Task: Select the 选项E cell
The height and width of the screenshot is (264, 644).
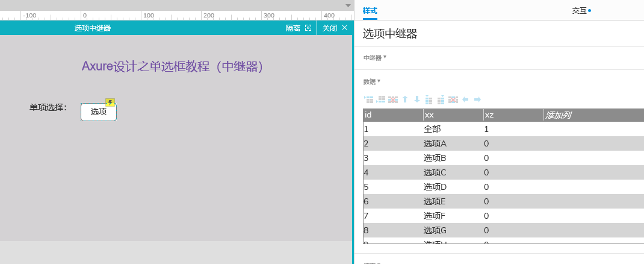Action: click(x=453, y=201)
